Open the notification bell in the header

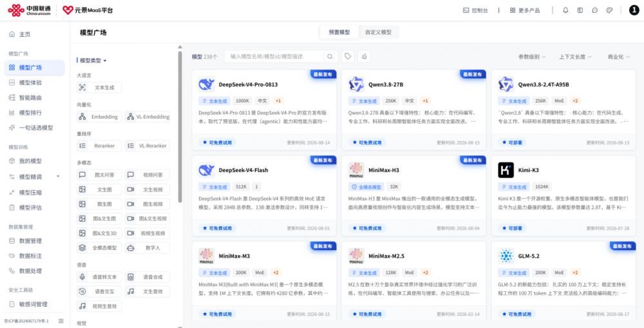565,10
